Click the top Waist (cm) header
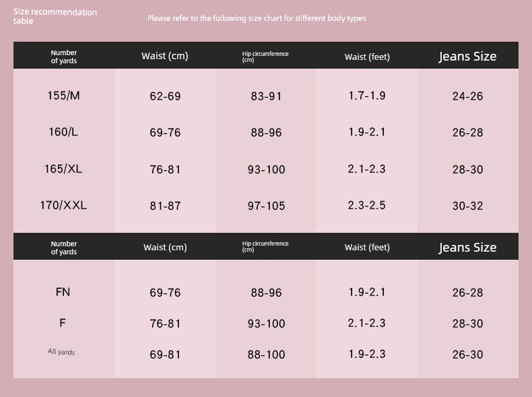532x397 pixels. click(165, 56)
